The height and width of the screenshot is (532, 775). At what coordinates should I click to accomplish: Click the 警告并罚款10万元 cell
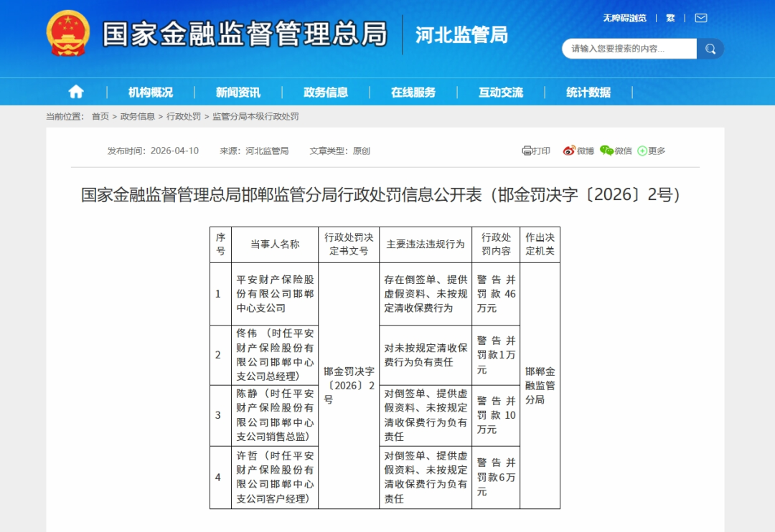(x=496, y=415)
